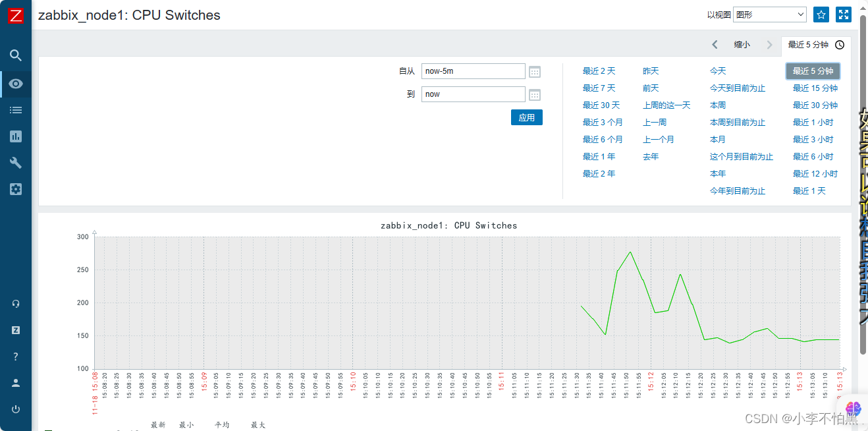This screenshot has height=431, width=868.
Task: Open the Help question mark icon
Action: coord(16,357)
